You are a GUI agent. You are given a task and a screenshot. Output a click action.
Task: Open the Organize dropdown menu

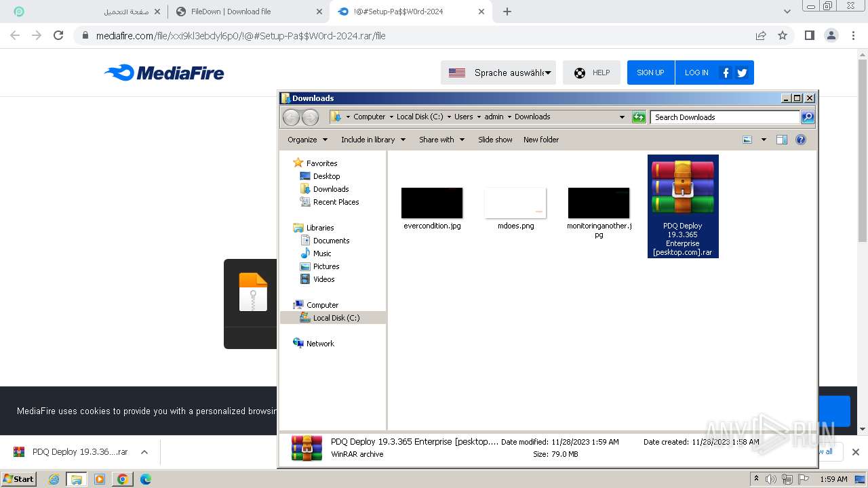[307, 140]
